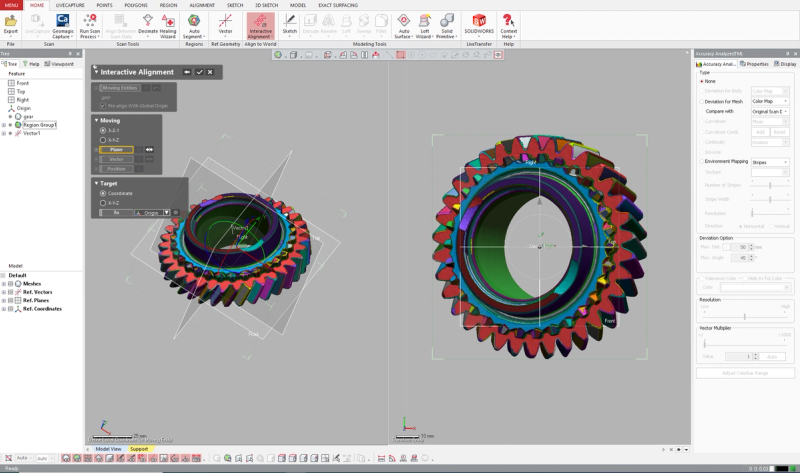
Task: Open the Support tab below the viewport
Action: pos(139,449)
